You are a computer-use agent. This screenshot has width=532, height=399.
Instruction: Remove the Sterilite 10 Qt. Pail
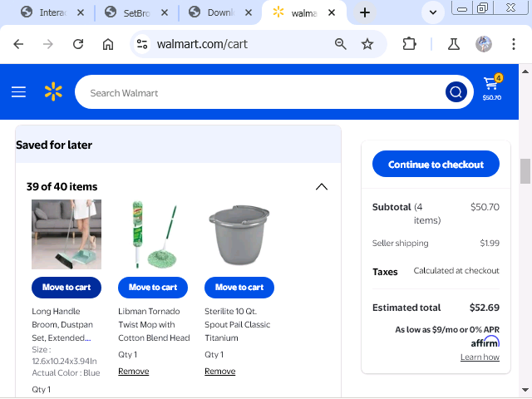(219, 372)
